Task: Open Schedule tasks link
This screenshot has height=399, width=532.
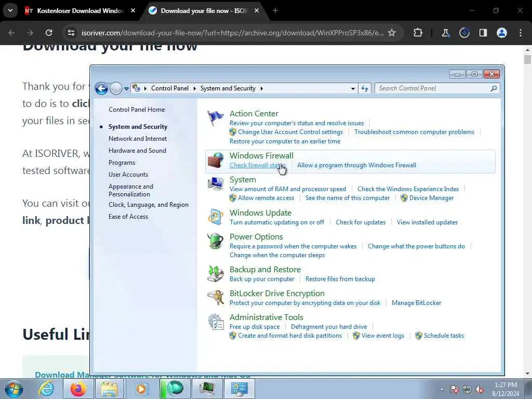Action: (x=444, y=336)
